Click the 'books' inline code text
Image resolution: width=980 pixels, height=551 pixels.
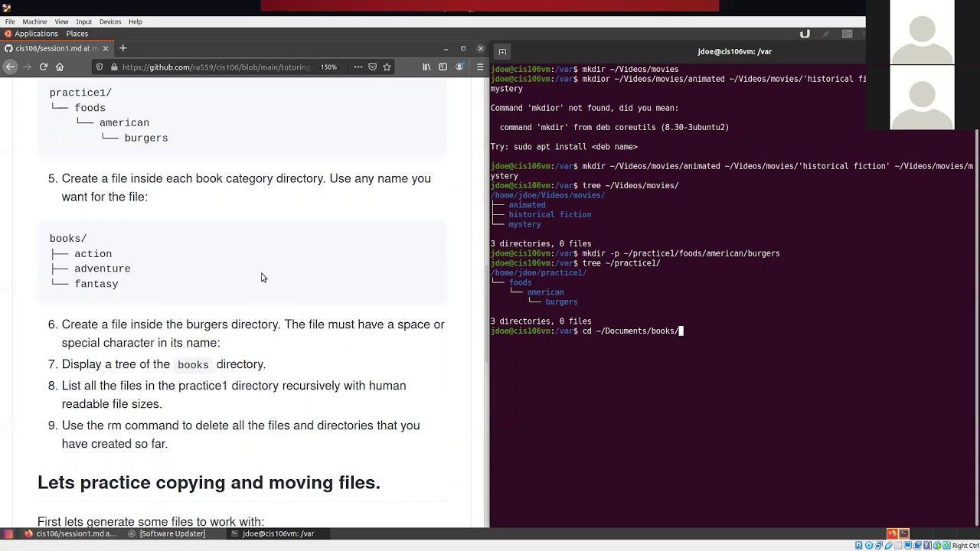[x=193, y=365]
